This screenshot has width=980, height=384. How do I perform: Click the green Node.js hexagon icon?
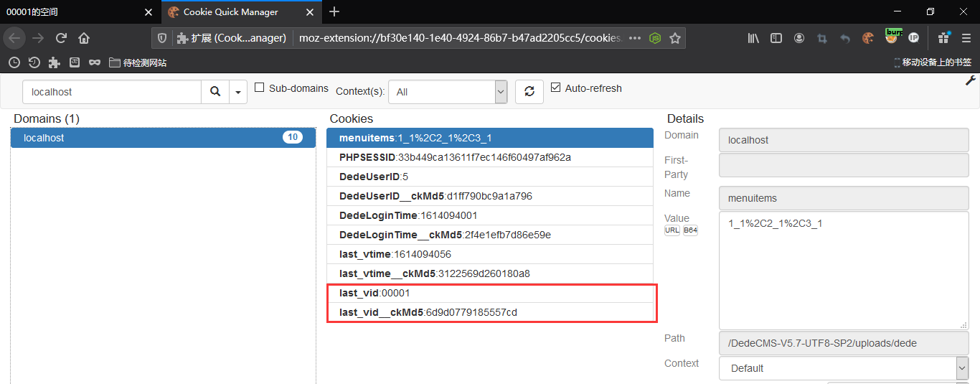pyautogui.click(x=655, y=38)
